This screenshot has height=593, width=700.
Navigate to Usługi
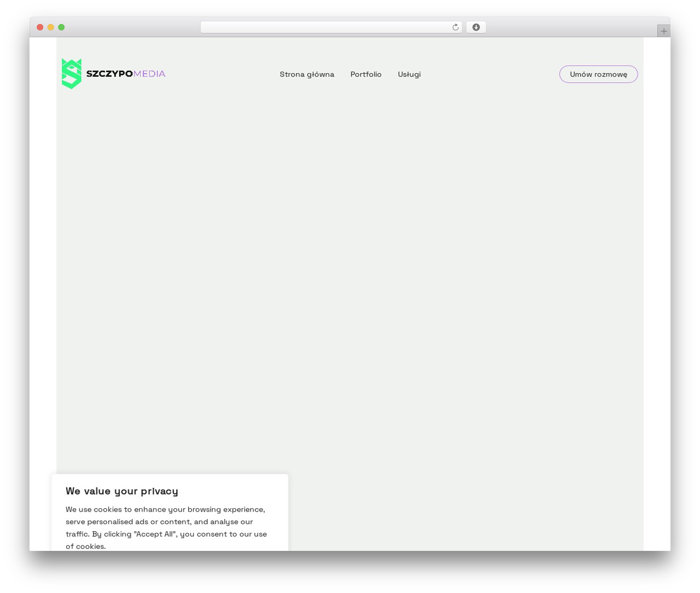tap(409, 74)
